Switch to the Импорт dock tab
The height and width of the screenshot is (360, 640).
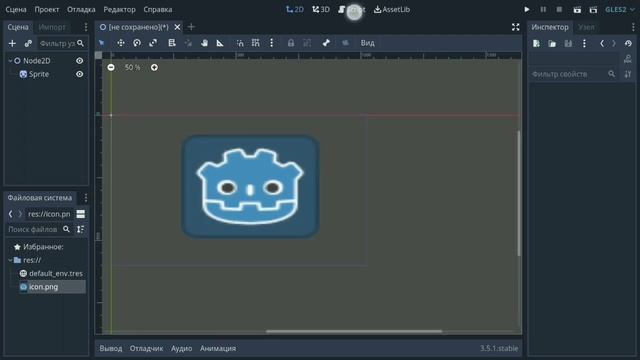point(52,27)
